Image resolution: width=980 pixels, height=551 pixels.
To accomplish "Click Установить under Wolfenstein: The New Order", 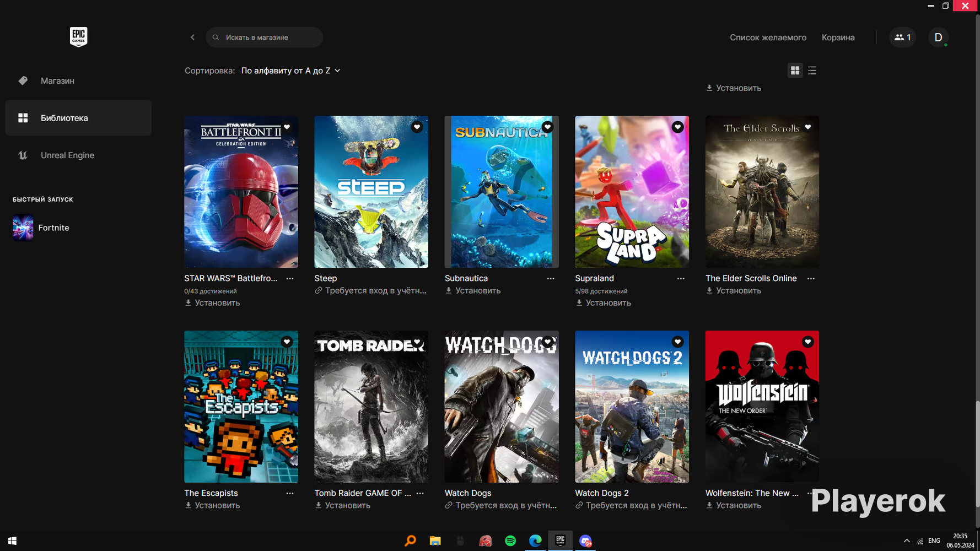I will coord(734,505).
